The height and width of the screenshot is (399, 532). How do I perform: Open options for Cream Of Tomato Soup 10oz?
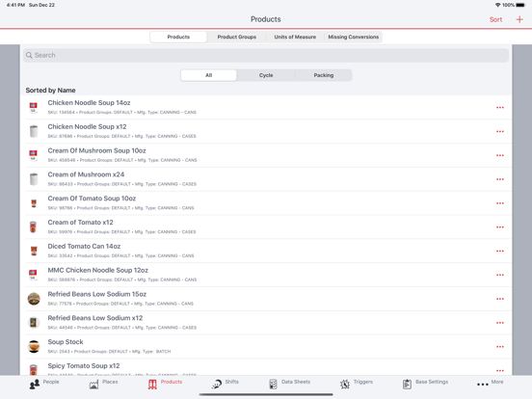pyautogui.click(x=500, y=203)
